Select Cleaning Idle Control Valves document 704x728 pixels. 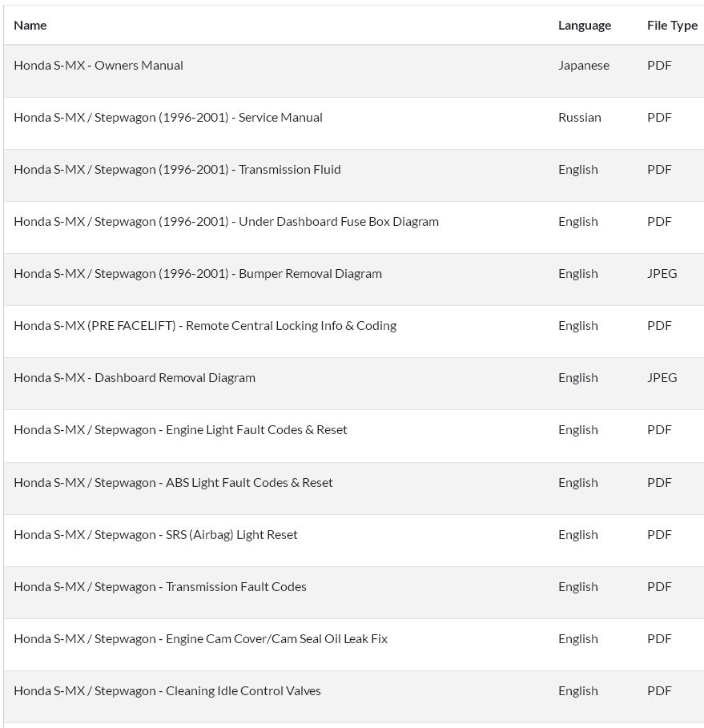(167, 691)
